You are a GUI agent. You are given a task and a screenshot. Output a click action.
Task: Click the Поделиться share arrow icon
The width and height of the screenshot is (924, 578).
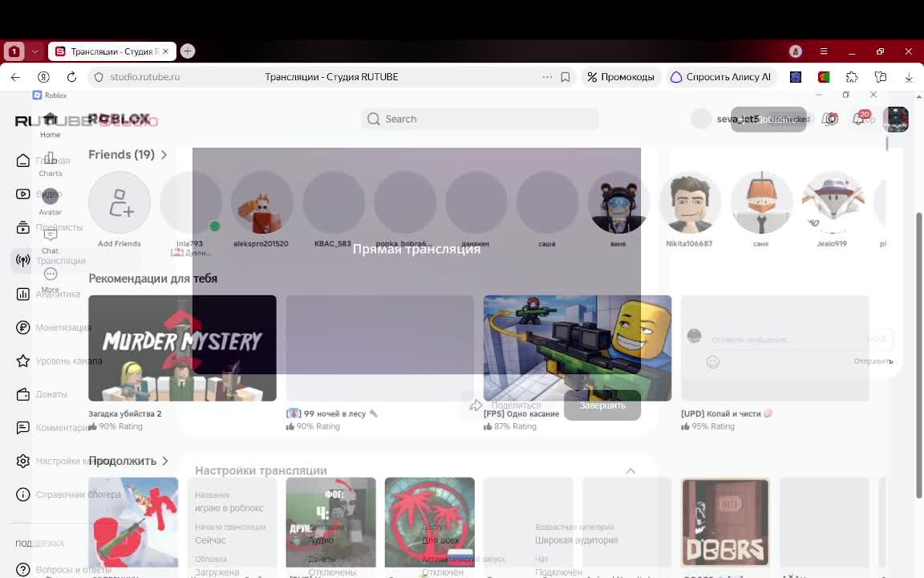pos(476,405)
